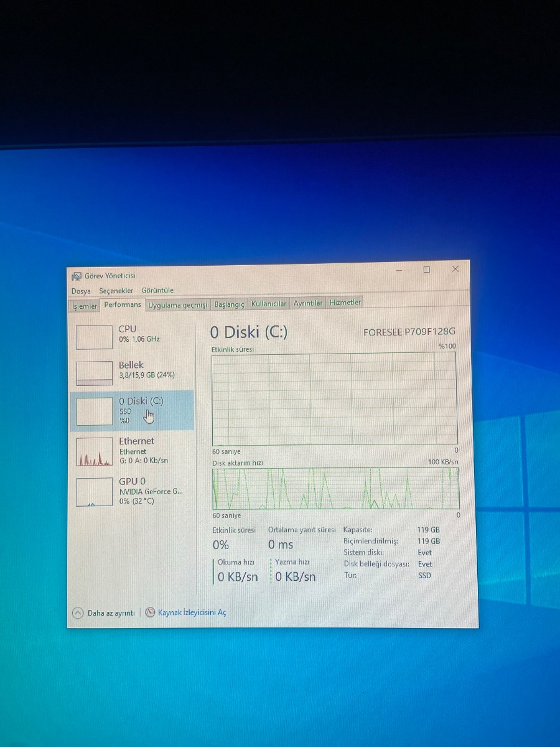This screenshot has width=560, height=747.
Task: Click the Kaynak İzleyicisi icon
Action: point(150,613)
